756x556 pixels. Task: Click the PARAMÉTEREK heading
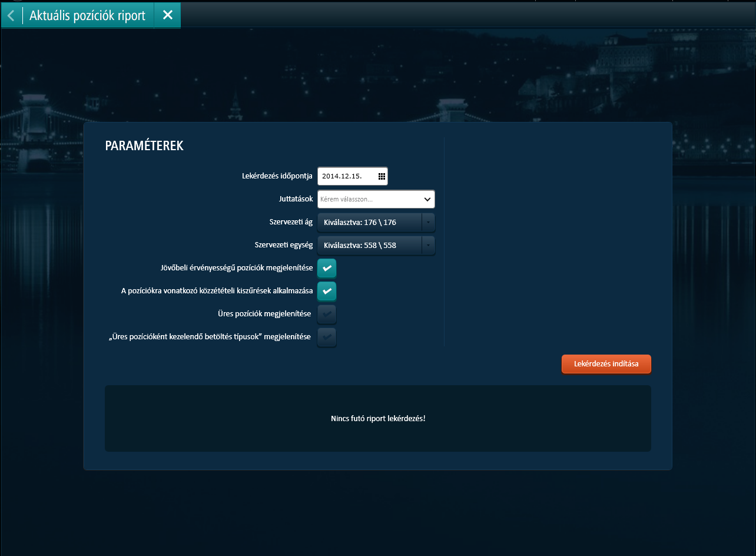(144, 146)
